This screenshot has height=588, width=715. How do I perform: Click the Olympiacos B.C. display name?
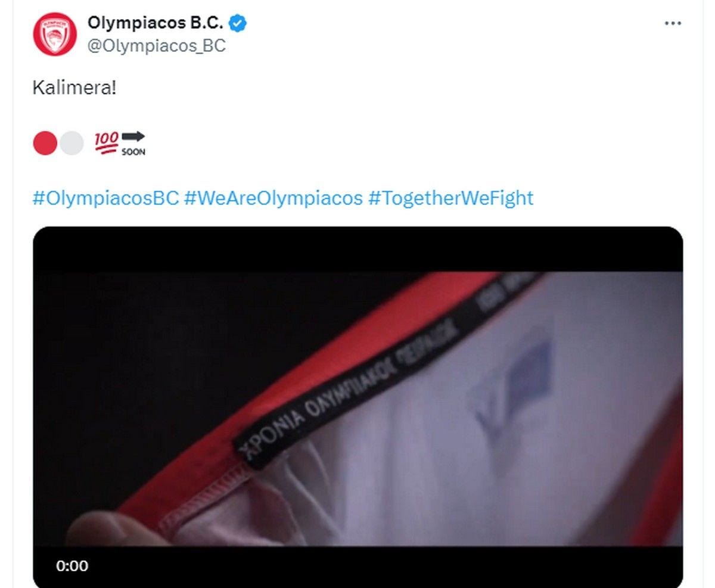156,23
